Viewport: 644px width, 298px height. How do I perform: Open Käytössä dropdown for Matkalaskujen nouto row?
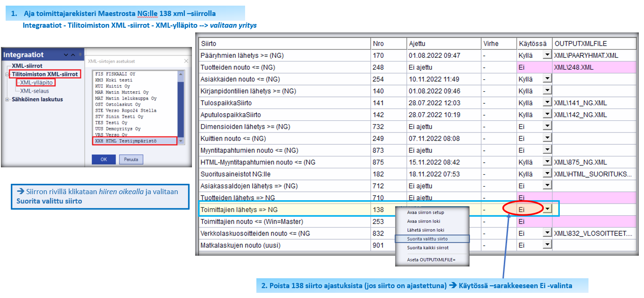pos(547,245)
